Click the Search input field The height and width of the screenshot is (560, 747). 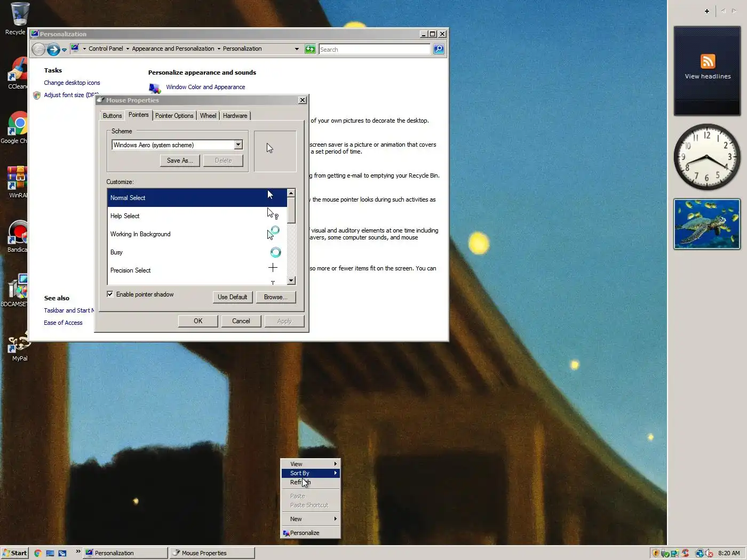375,49
